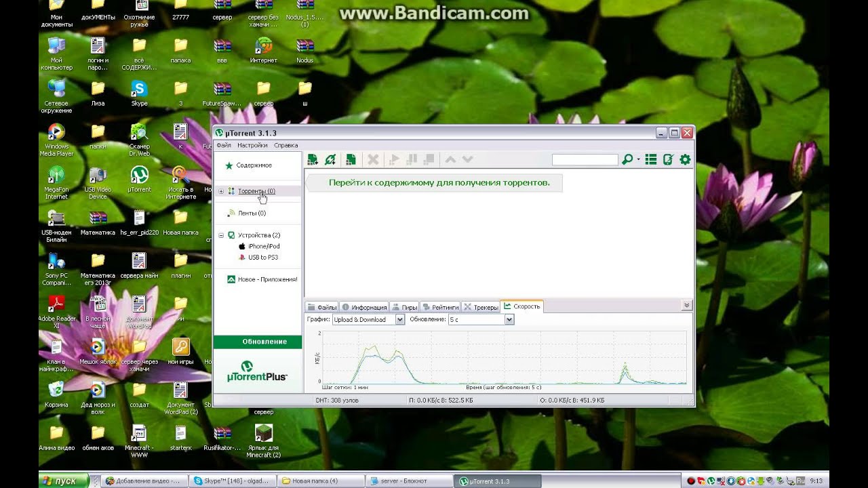Select the мои игры desktop icon
This screenshot has height=488, width=868.
click(x=180, y=352)
